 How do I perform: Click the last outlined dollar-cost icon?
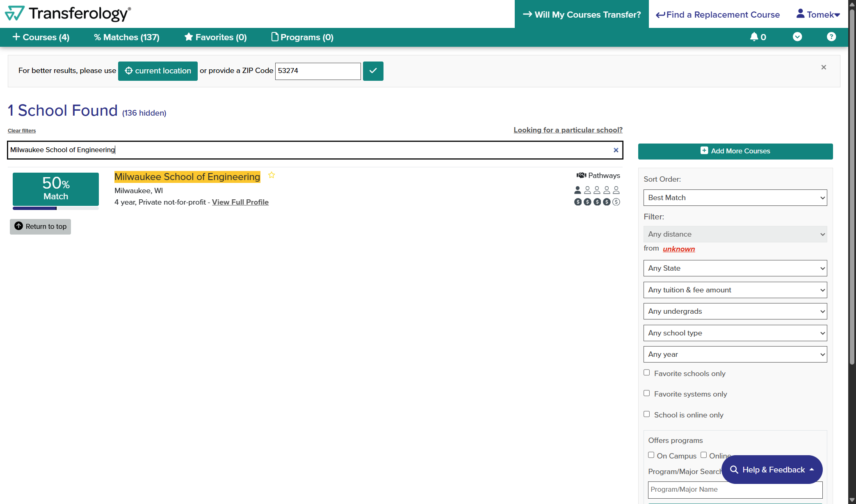tap(616, 202)
